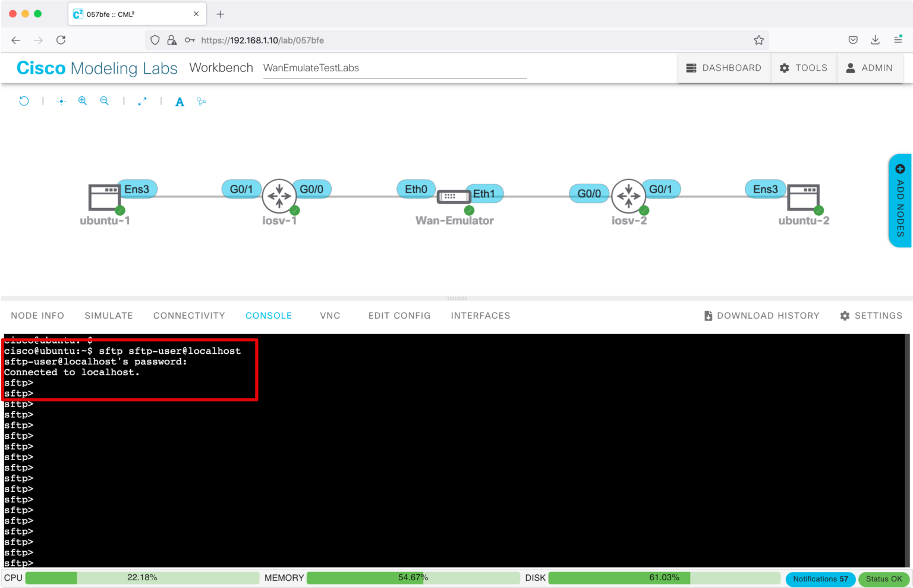Click the Notifications 57 badge
The height and width of the screenshot is (588, 913).
tap(820, 579)
